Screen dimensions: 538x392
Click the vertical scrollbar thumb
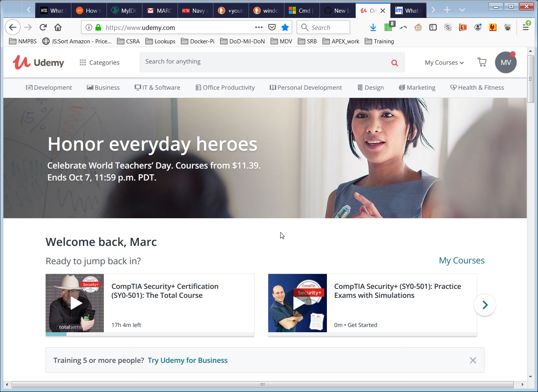tap(531, 78)
